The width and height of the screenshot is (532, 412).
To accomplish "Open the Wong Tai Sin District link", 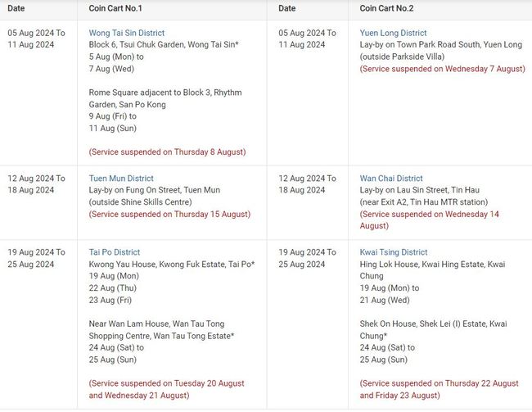I will 127,33.
